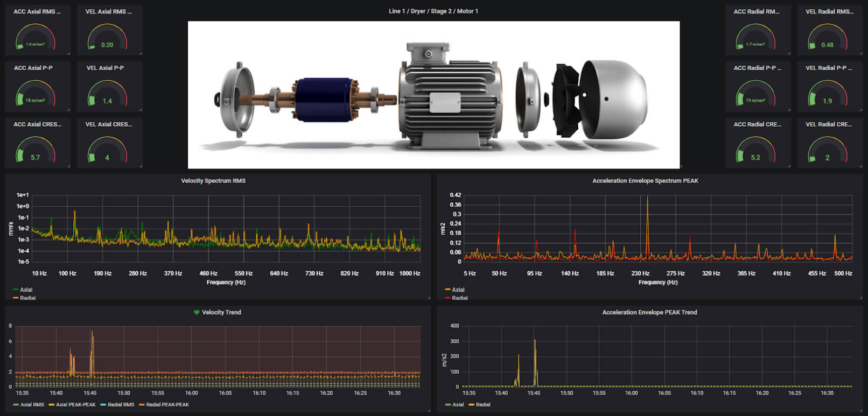Click the exploded motor diagram image
Viewport: 868px width, 416px height.
433,95
